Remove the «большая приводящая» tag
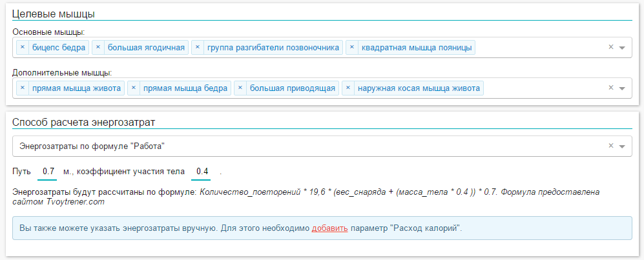The width and height of the screenshot is (644, 260). (x=240, y=88)
